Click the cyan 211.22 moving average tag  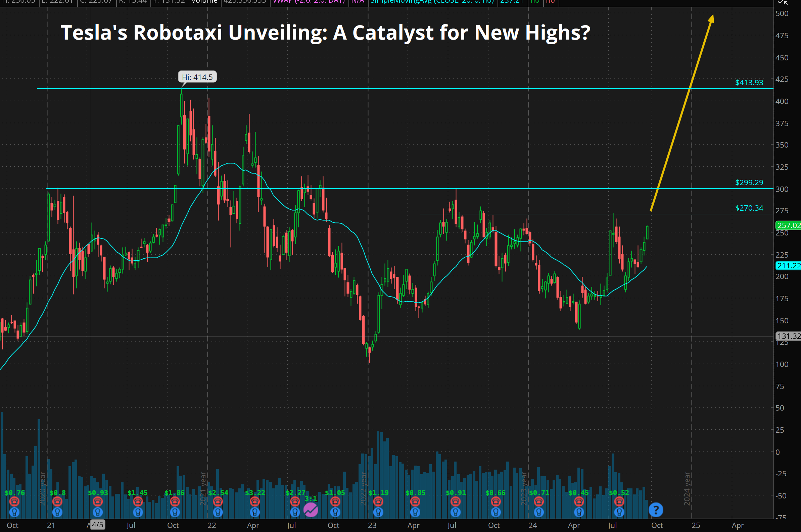coord(789,266)
